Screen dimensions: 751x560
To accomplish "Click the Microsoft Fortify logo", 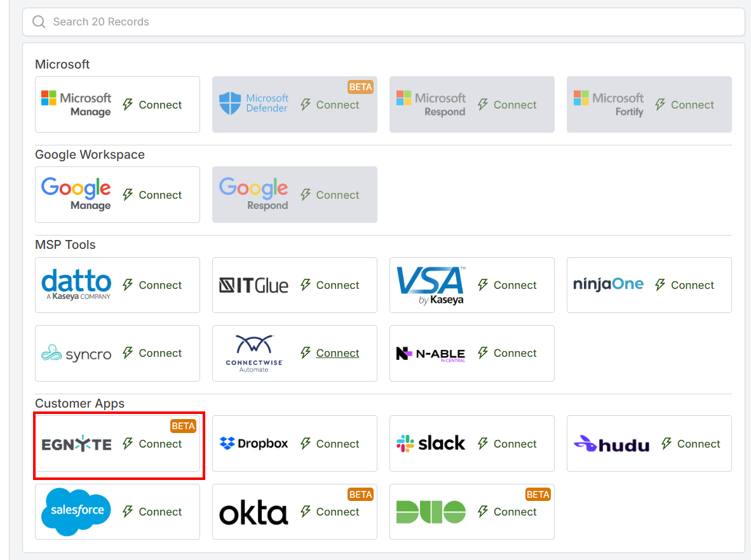I will (608, 104).
